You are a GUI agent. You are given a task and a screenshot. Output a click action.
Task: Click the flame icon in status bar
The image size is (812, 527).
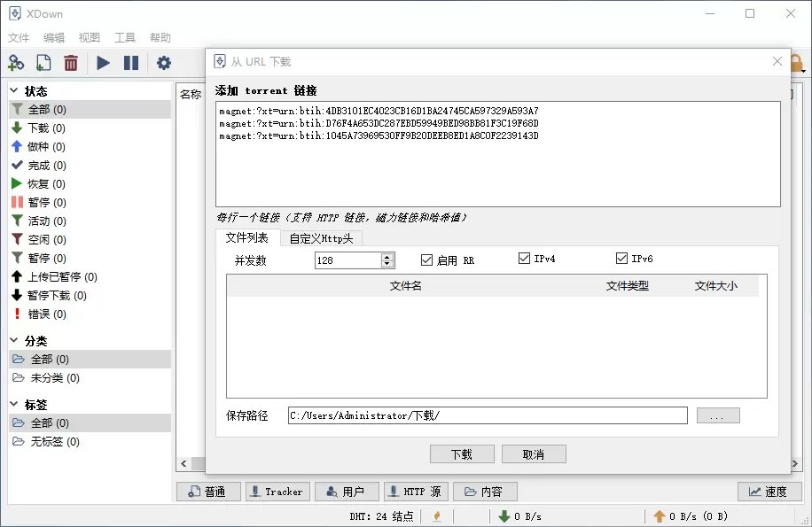click(x=437, y=516)
